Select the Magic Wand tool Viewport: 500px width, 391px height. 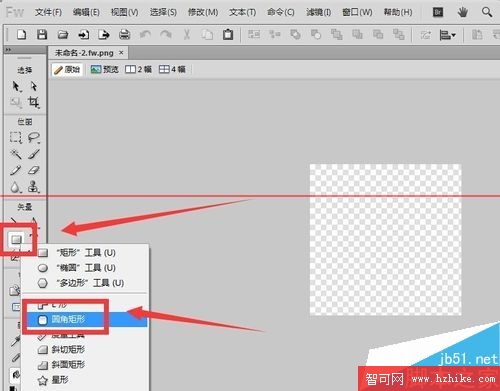click(16, 154)
